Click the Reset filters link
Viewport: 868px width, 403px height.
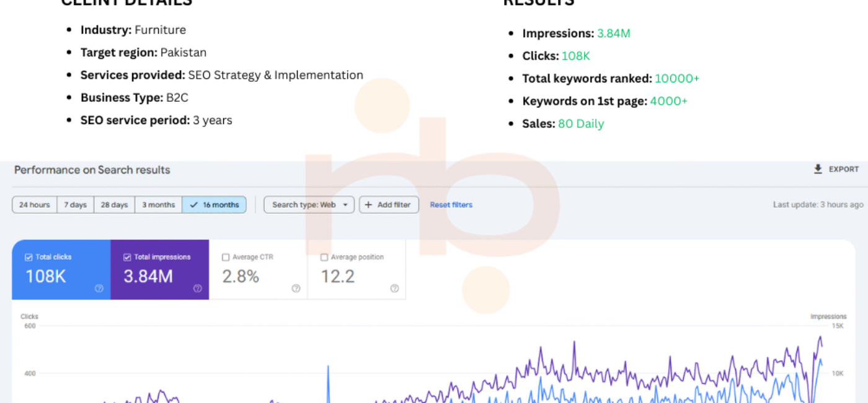click(x=451, y=205)
